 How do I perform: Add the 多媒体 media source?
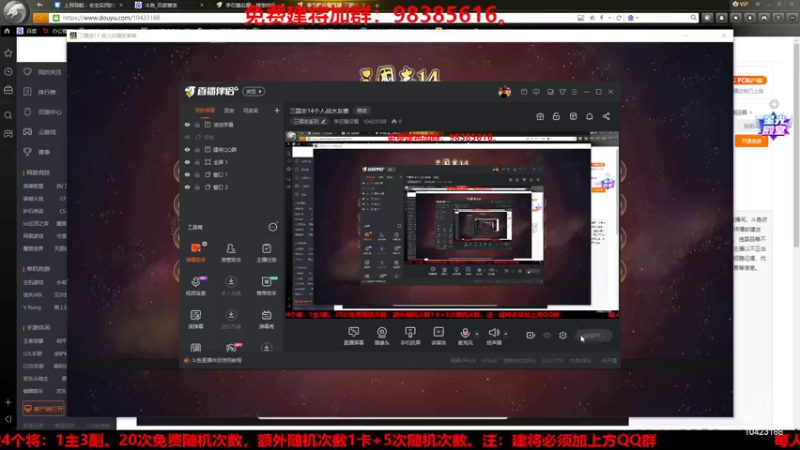[x=438, y=336]
